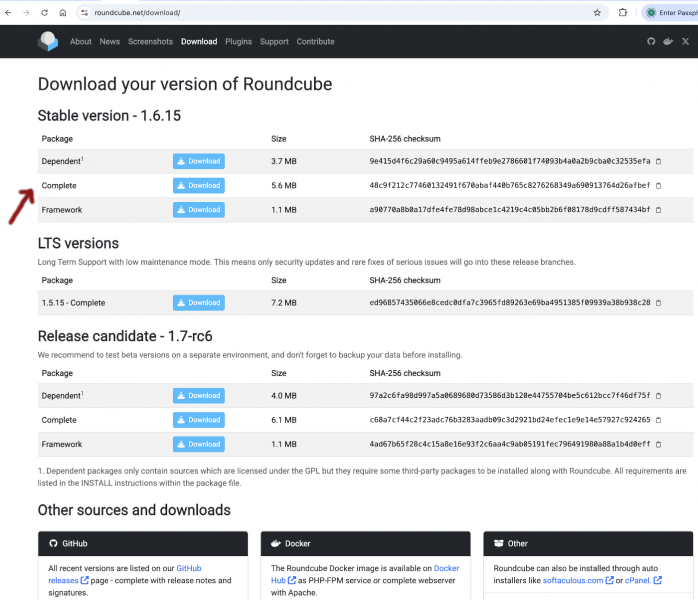Copy checksum for release candidate Framework package

[x=658, y=444]
